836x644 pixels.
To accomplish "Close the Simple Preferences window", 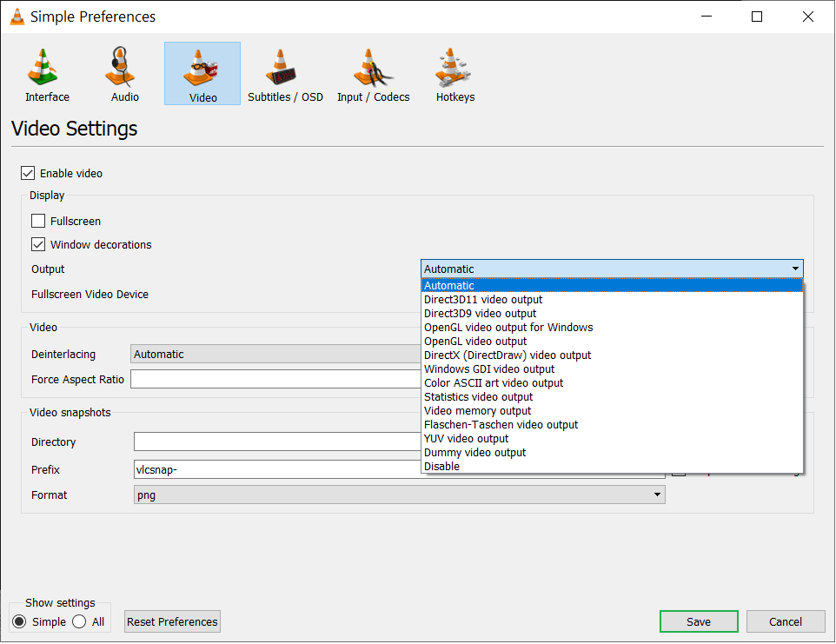I will pyautogui.click(x=807, y=17).
